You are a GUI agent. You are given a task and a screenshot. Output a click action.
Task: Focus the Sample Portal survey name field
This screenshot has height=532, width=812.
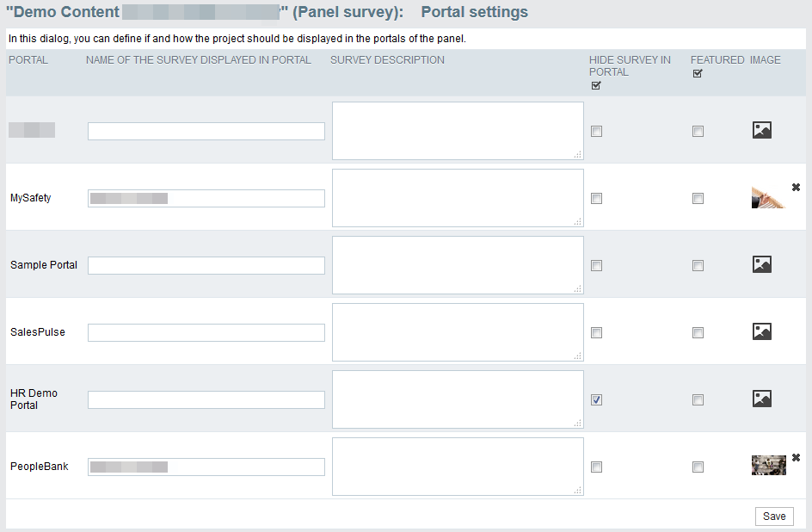[x=206, y=266]
